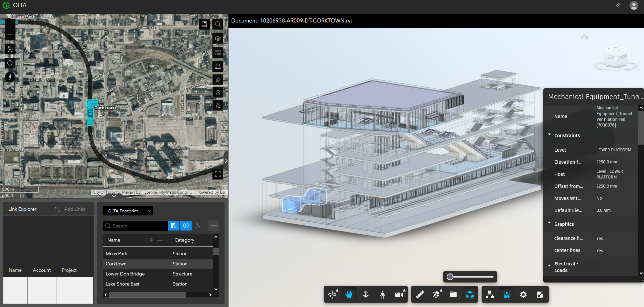The image size is (644, 307).
Task: Open the ellipsis overflow menu beside Search
Action: tap(213, 226)
